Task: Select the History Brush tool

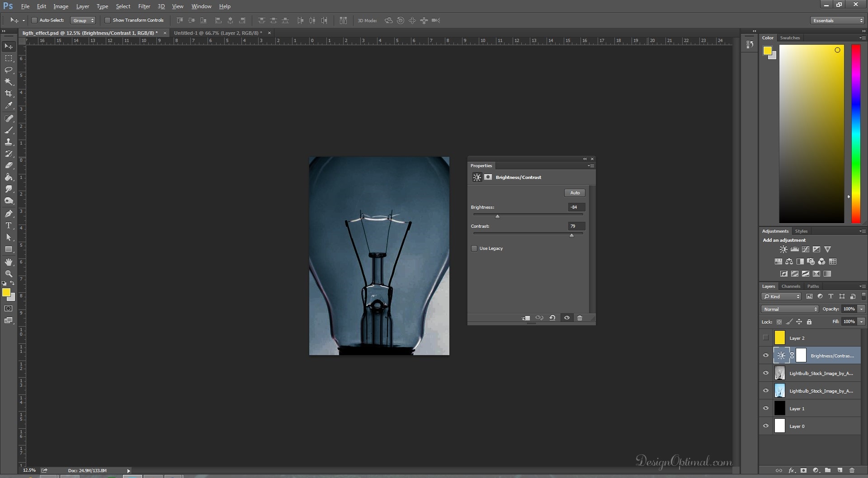Action: 9,154
